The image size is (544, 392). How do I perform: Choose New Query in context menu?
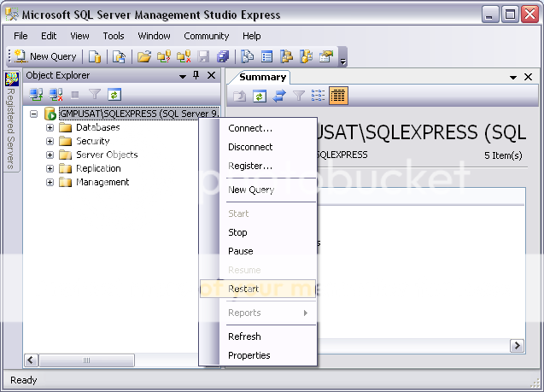(258, 190)
